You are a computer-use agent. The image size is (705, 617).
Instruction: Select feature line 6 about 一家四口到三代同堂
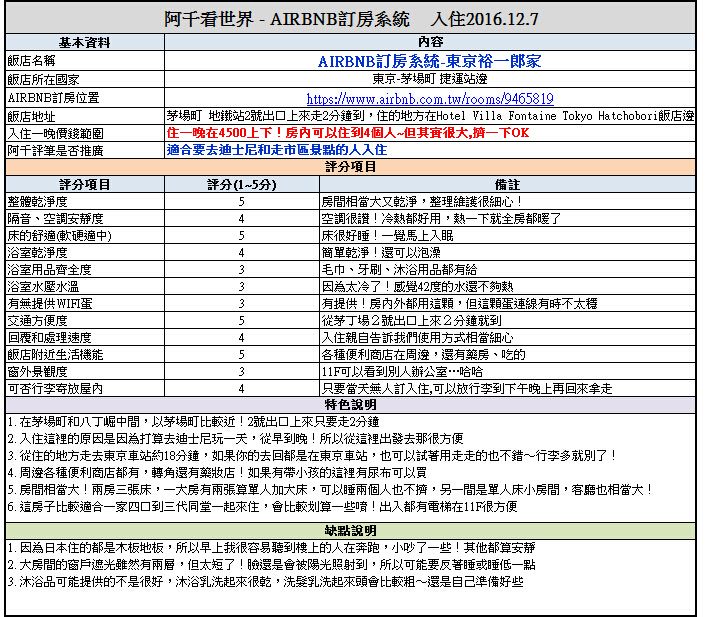262,508
